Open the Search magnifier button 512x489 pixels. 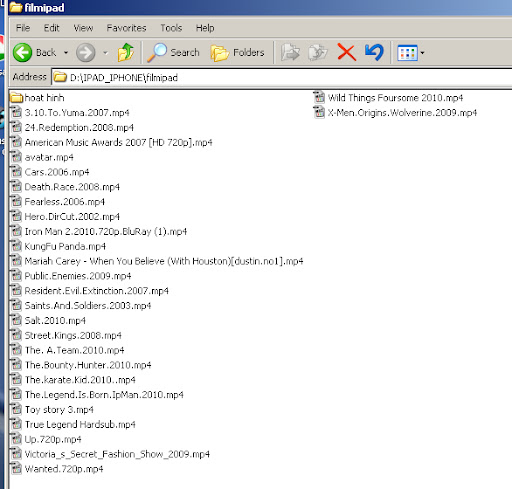click(x=173, y=53)
